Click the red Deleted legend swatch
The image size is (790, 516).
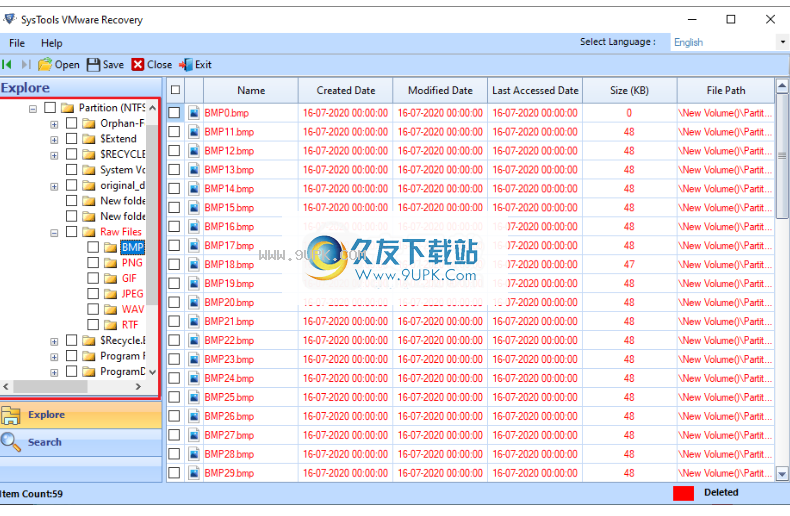pyautogui.click(x=683, y=493)
